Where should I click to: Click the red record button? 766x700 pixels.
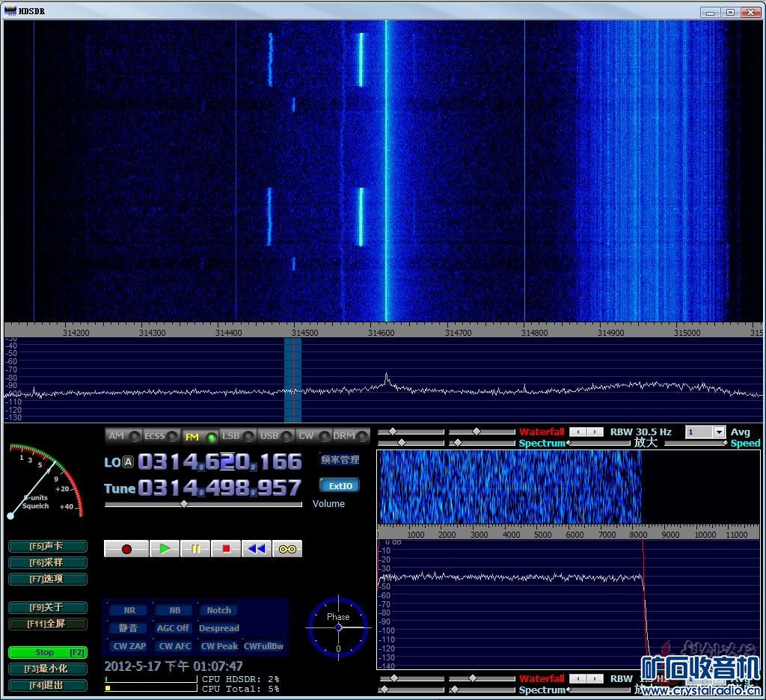coord(126,549)
